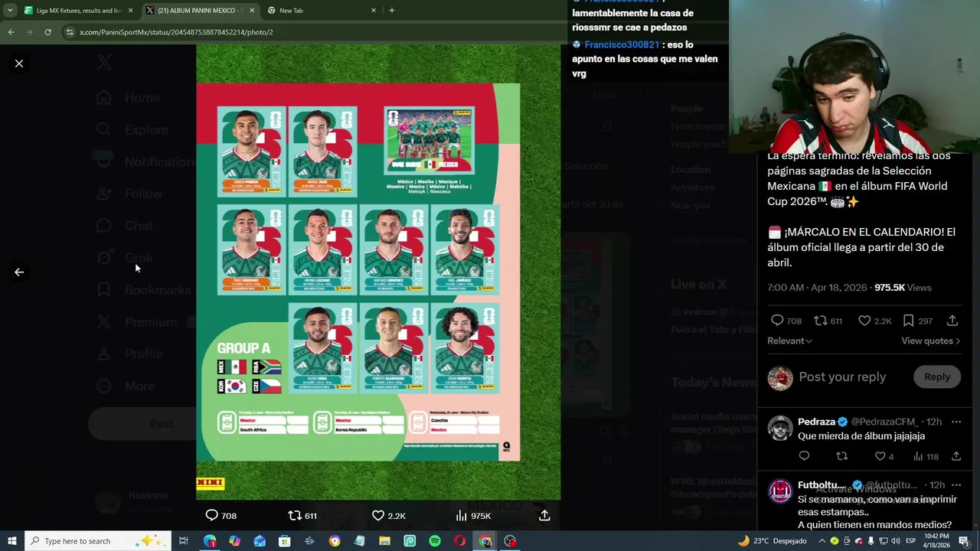Share the photo using the upload icon below it
Image resolution: width=980 pixels, height=551 pixels.
coord(544,516)
